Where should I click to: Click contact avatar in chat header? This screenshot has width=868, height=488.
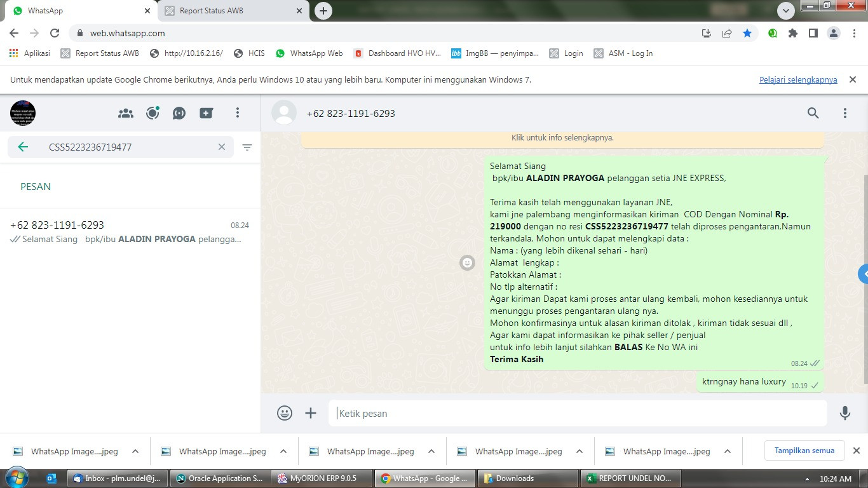tap(284, 113)
